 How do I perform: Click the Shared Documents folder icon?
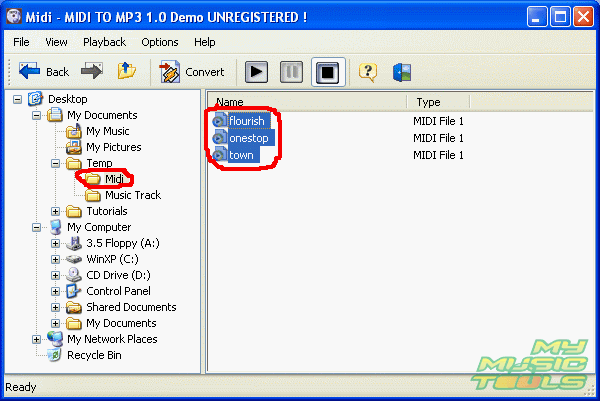coord(73,307)
